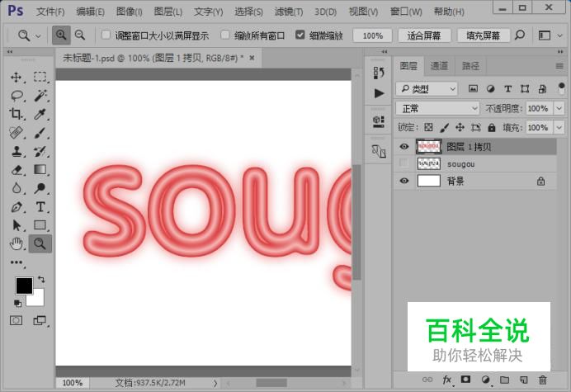
Task: Select the Healing Brush tool
Action: click(x=17, y=133)
